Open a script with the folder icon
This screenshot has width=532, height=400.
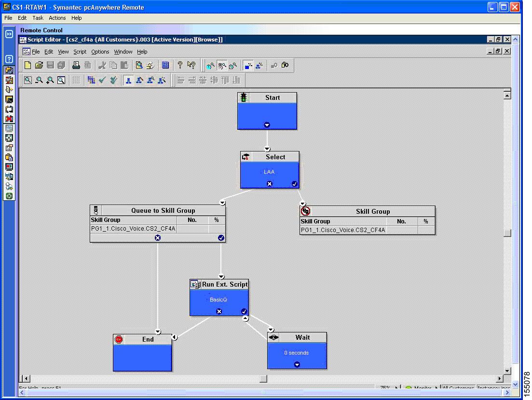coord(39,65)
